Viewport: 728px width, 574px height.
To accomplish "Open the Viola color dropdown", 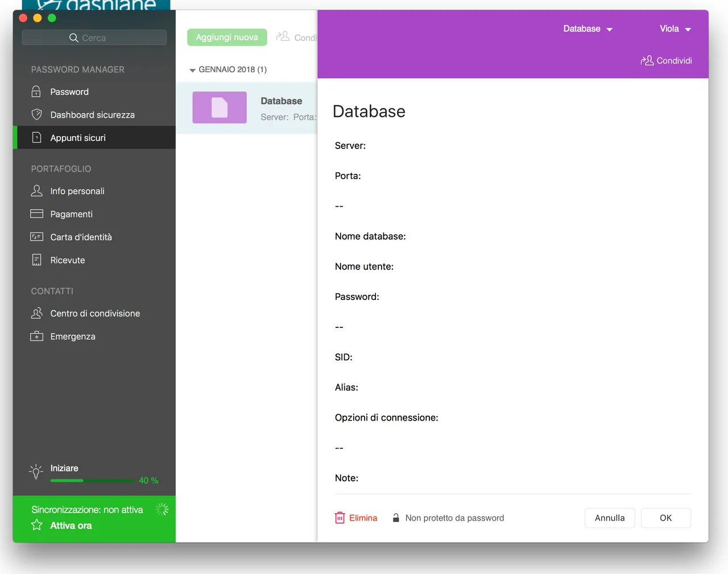I will pos(675,28).
